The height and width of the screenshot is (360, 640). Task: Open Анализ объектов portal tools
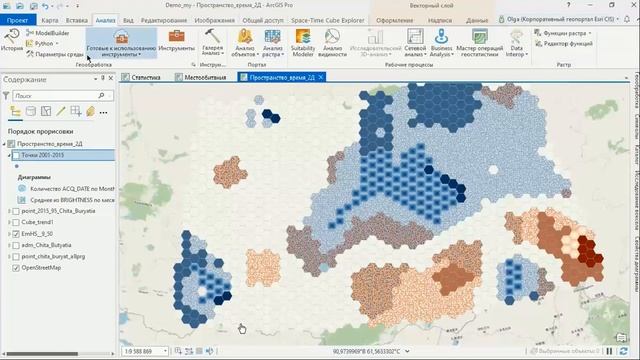pos(245,43)
